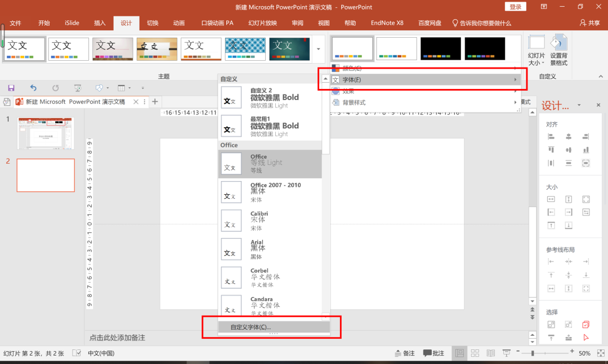The image size is (608, 364).
Task: Close the document tab
Action: click(136, 102)
